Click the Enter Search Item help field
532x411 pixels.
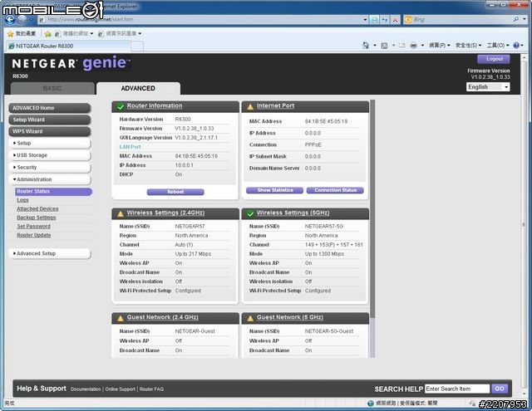coord(457,389)
